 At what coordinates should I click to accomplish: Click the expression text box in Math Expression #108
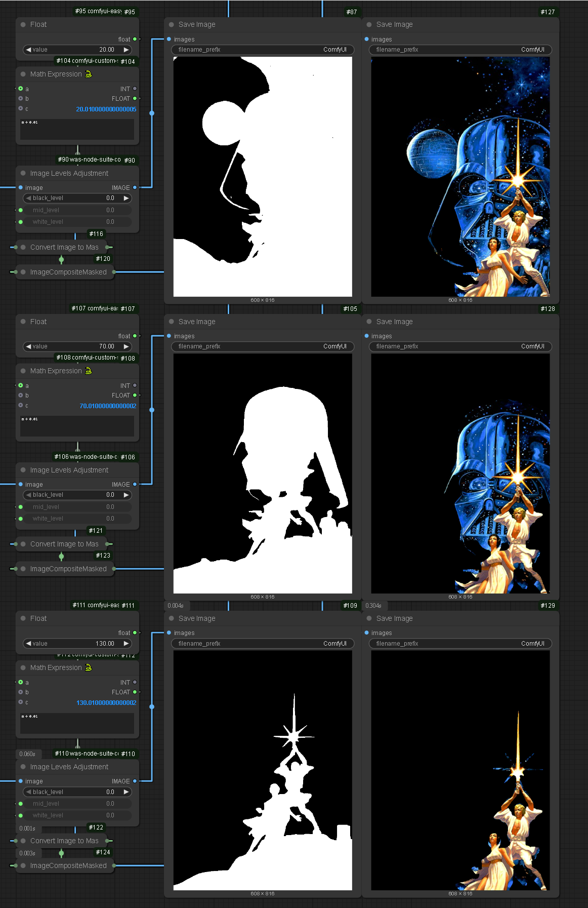[x=77, y=426]
